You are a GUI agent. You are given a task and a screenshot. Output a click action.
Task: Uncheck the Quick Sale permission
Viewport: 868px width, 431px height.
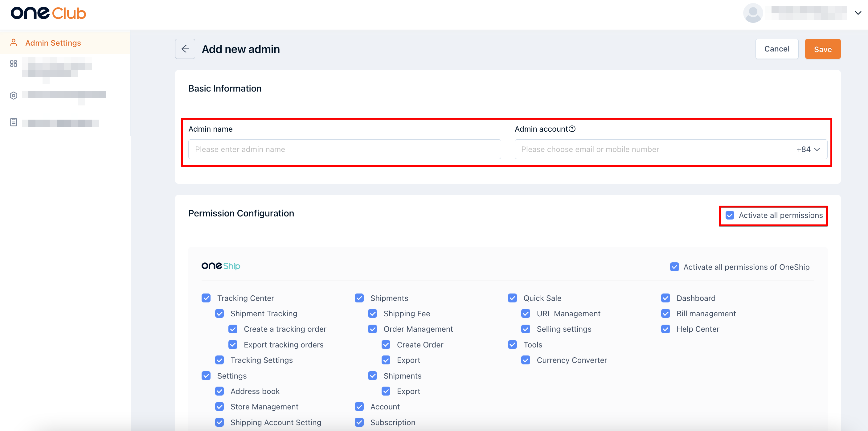[x=512, y=298]
